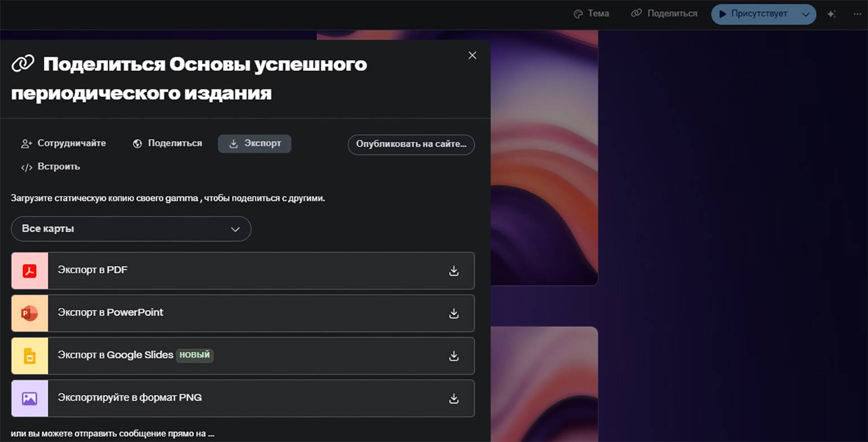Choose Экспортируйте в формат PNG row

(243, 399)
